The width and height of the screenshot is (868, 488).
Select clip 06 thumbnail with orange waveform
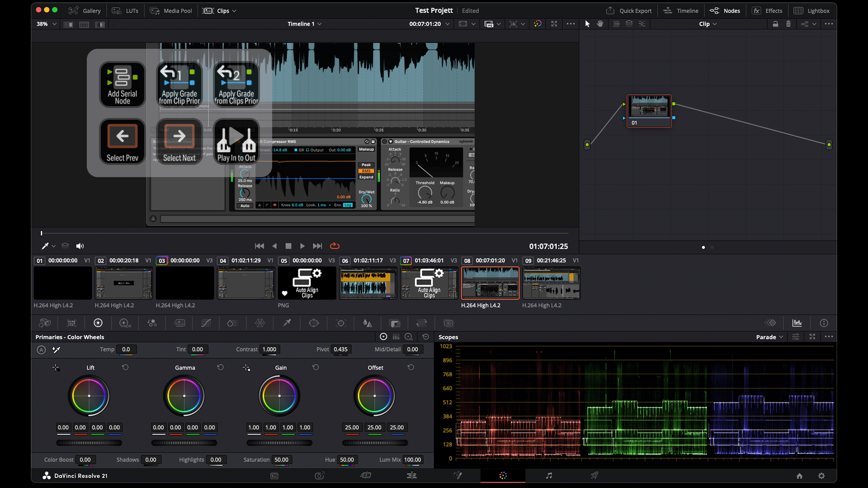point(368,283)
